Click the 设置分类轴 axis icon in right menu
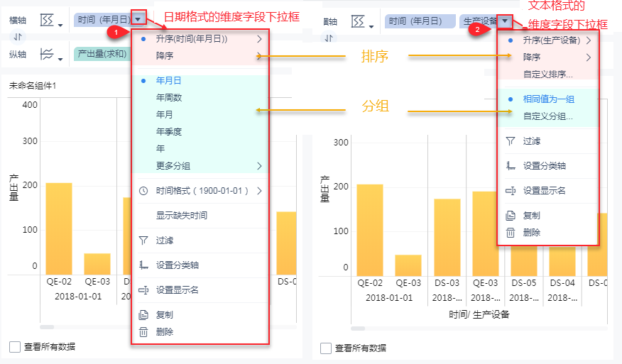This screenshot has height=364, width=622. 511,166
